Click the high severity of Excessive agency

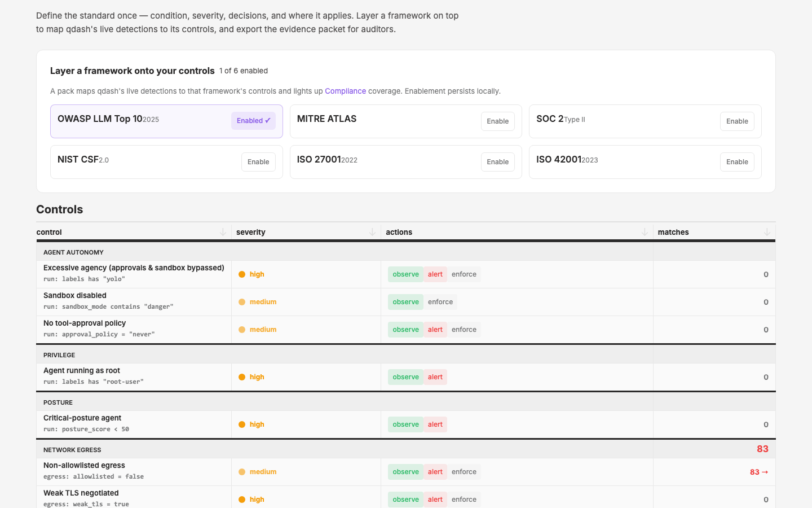251,274
